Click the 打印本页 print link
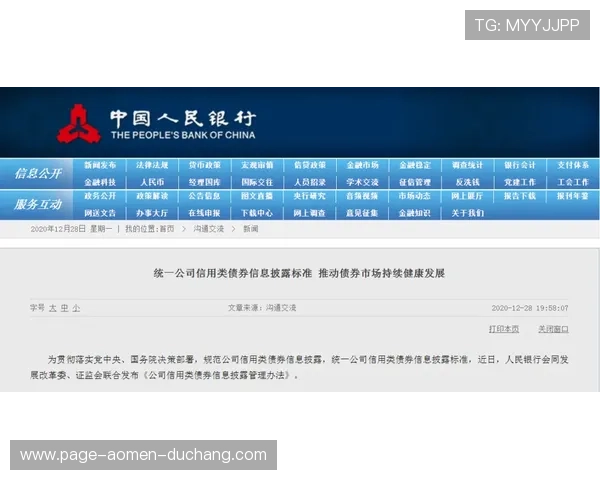This screenshot has width=600, height=480. point(504,329)
